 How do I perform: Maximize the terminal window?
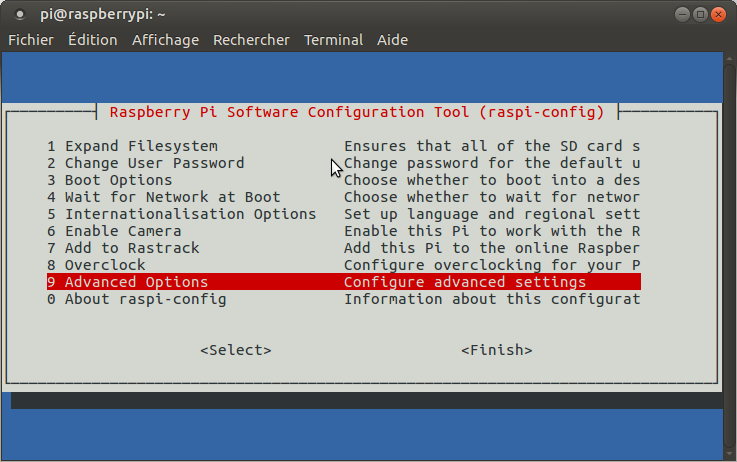tap(700, 14)
